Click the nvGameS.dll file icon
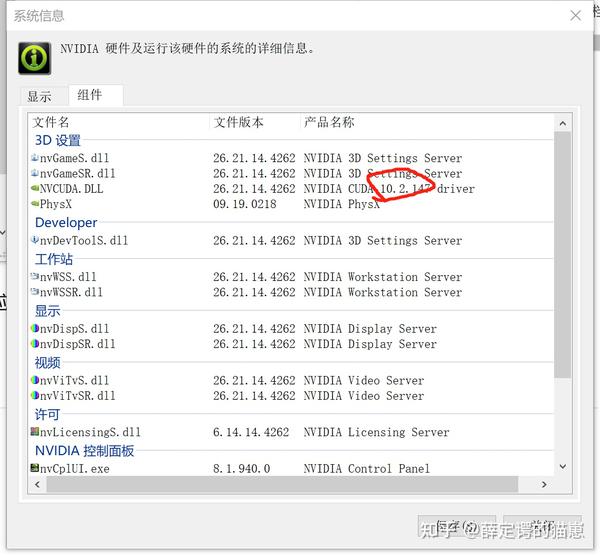Viewport: 600px width, 555px height. (x=35, y=158)
